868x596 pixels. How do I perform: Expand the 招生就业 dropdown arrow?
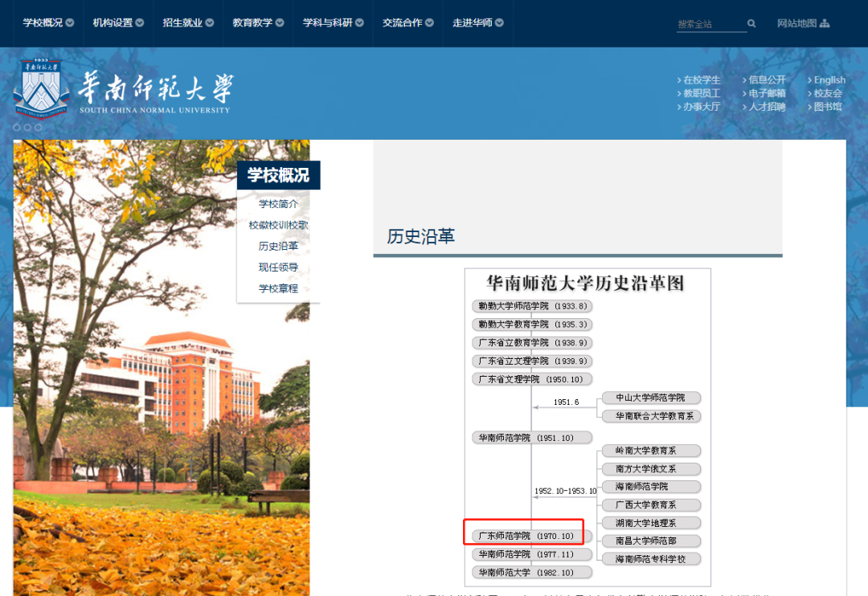pyautogui.click(x=209, y=22)
